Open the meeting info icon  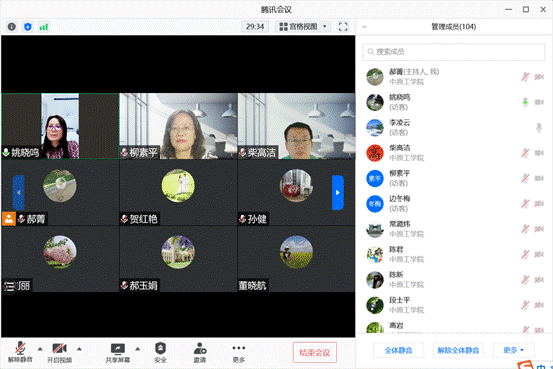click(12, 27)
